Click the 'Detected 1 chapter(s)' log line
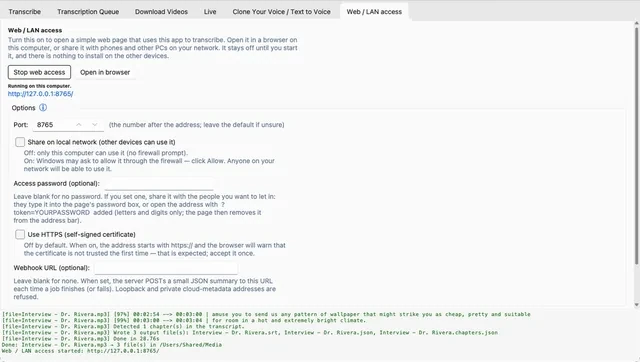The height and width of the screenshot is (362, 640). point(123,326)
